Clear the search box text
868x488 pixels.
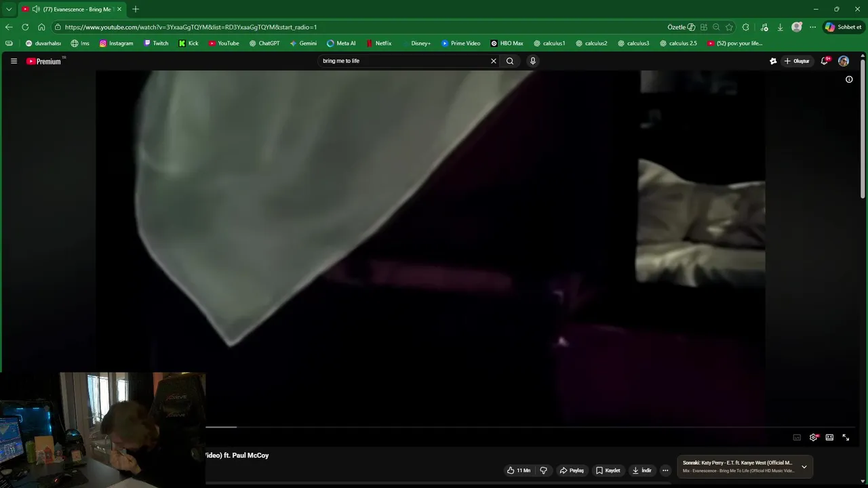pyautogui.click(x=494, y=61)
